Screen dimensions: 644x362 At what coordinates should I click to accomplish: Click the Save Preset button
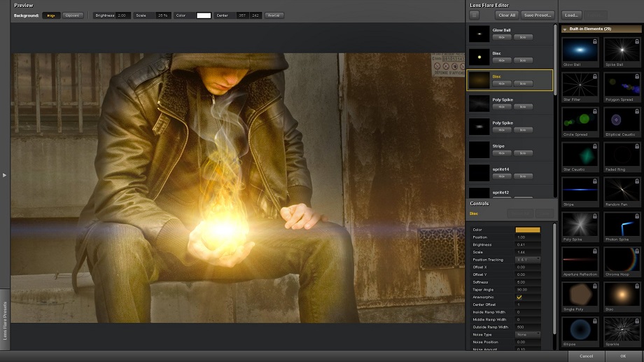point(538,15)
